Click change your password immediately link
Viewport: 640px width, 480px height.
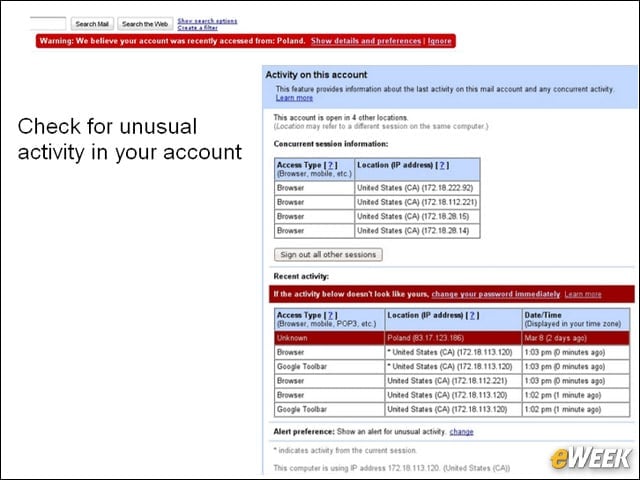click(496, 294)
